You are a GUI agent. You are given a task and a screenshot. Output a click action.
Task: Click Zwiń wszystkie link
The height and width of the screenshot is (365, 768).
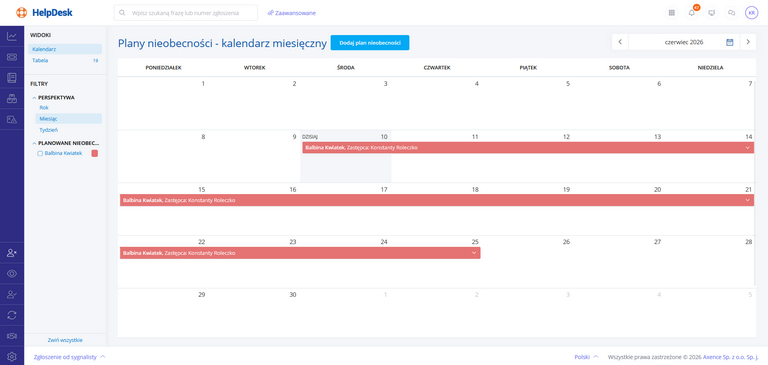pyautogui.click(x=65, y=340)
